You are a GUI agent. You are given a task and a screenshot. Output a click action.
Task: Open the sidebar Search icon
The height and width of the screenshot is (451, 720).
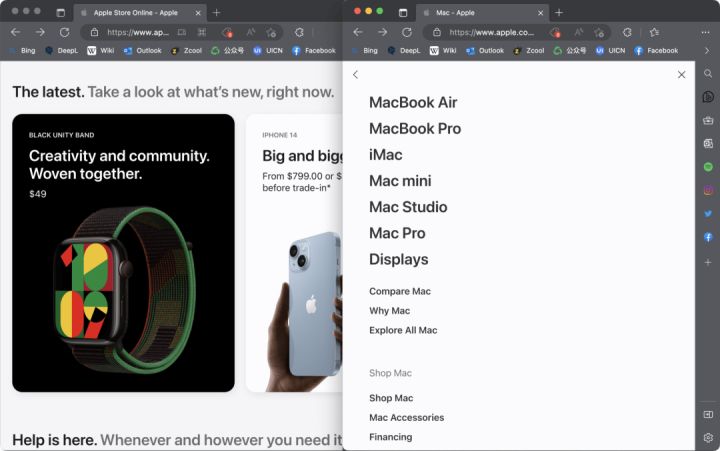[708, 73]
